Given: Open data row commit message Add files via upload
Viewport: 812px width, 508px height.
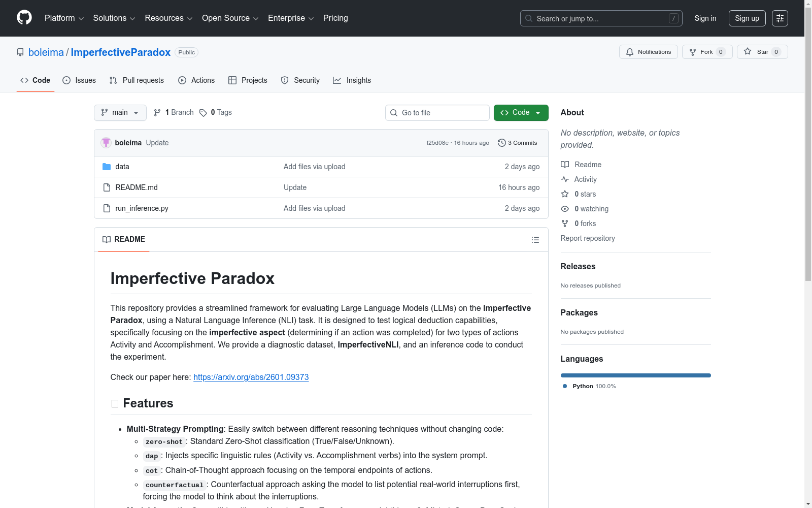Looking at the screenshot, I should pyautogui.click(x=315, y=167).
